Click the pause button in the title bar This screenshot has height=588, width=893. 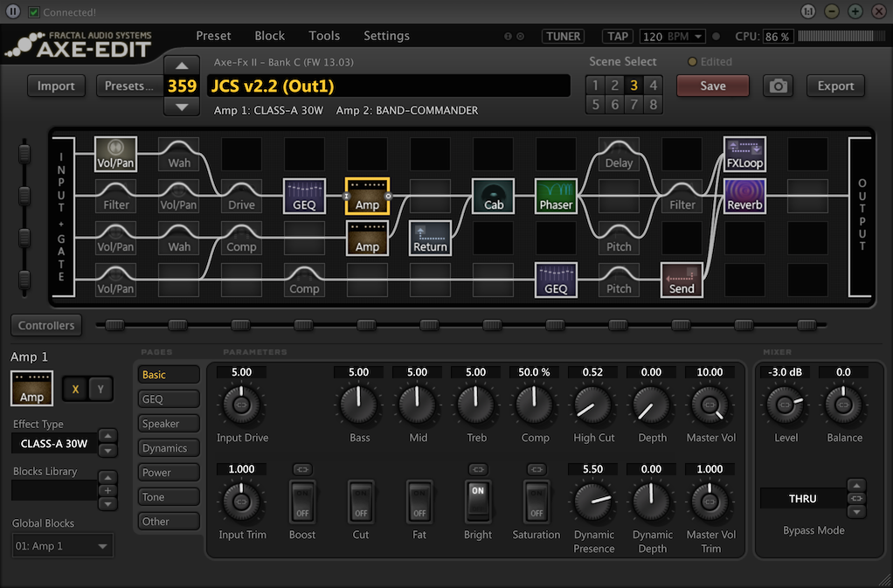(x=12, y=11)
